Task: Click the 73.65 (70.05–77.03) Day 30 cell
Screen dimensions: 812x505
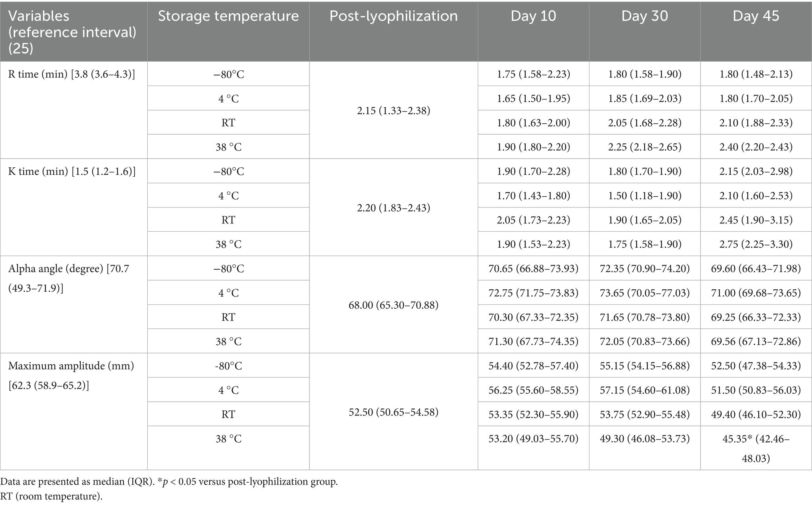Action: point(645,293)
